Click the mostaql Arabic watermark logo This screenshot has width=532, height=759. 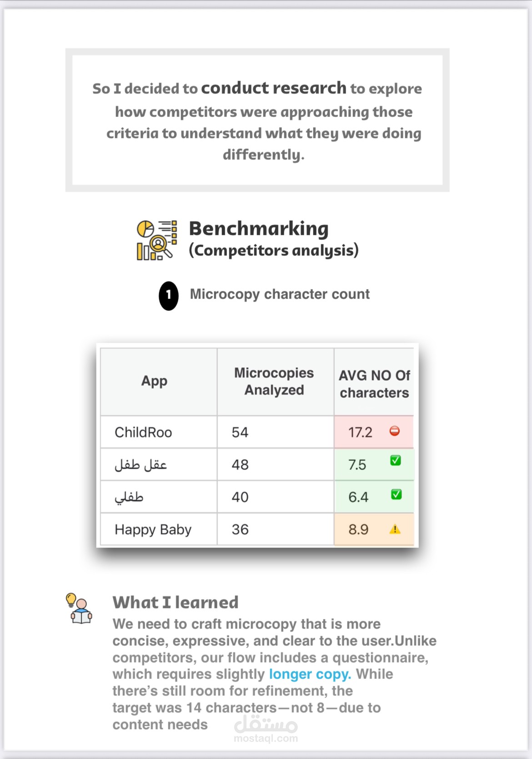266,723
